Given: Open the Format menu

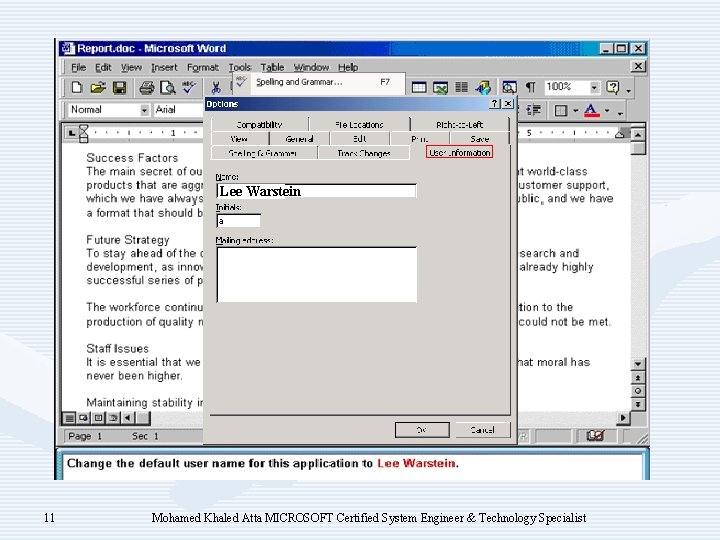Looking at the screenshot, I should pos(202,68).
